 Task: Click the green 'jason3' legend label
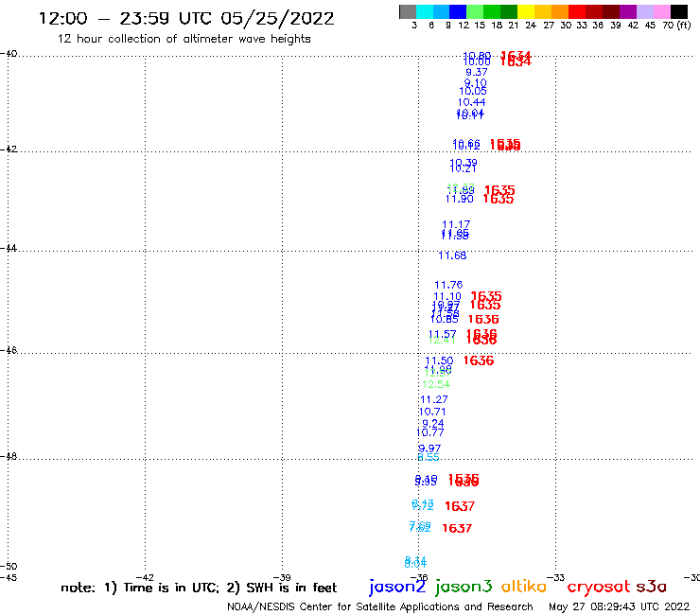click(x=464, y=587)
